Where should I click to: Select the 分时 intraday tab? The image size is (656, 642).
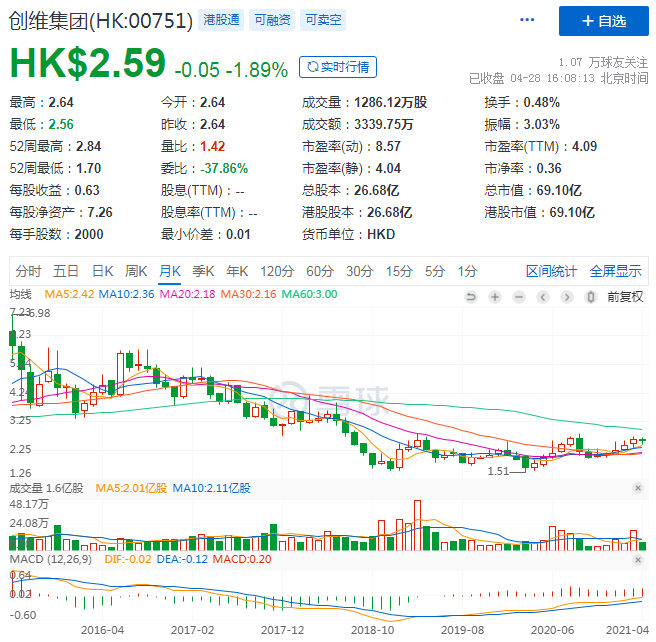29,271
